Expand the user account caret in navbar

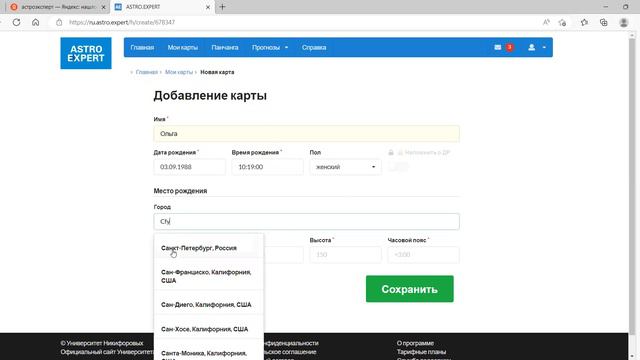coord(544,47)
